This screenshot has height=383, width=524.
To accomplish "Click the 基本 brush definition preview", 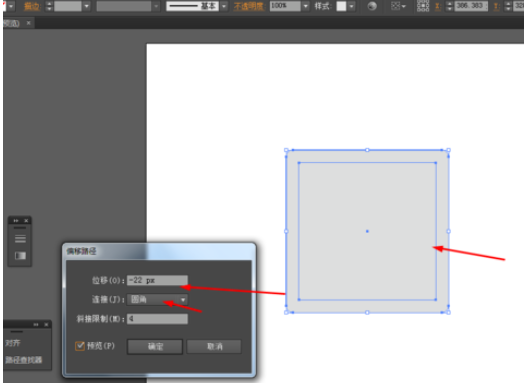I will (192, 6).
